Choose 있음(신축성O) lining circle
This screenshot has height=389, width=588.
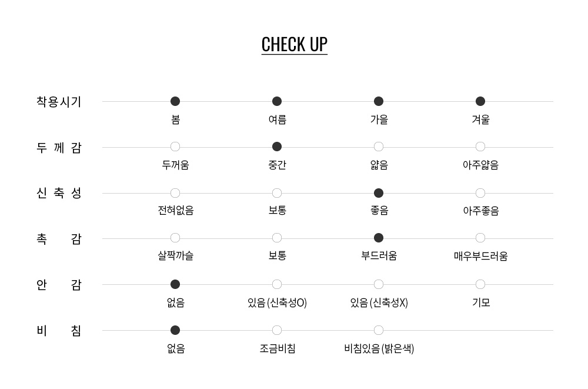click(277, 284)
